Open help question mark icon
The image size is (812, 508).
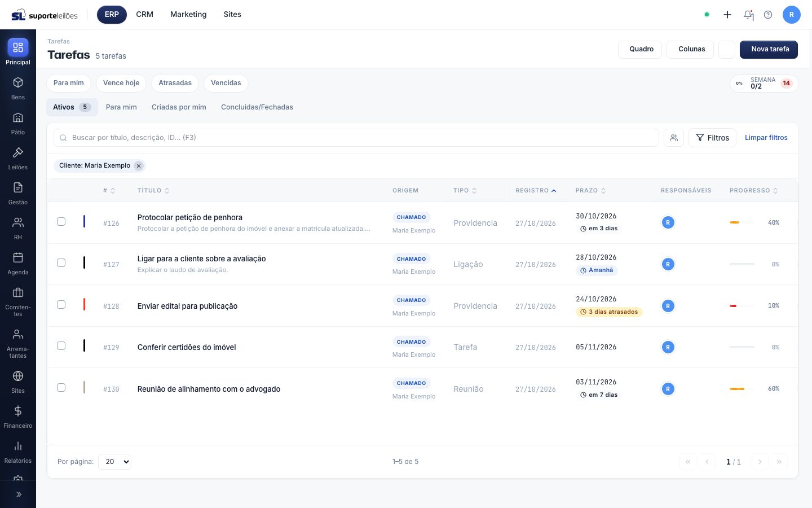(x=768, y=15)
